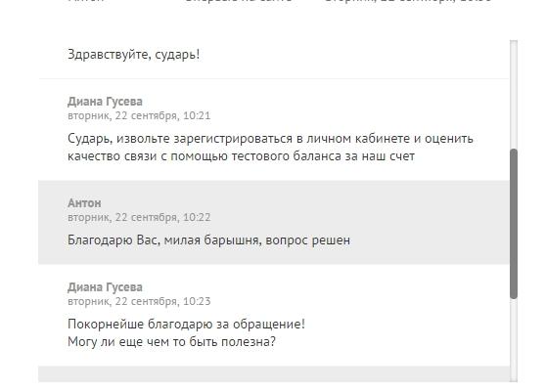Click the timestamp 'вторник, 22 сентября, 10:23'

tap(139, 301)
